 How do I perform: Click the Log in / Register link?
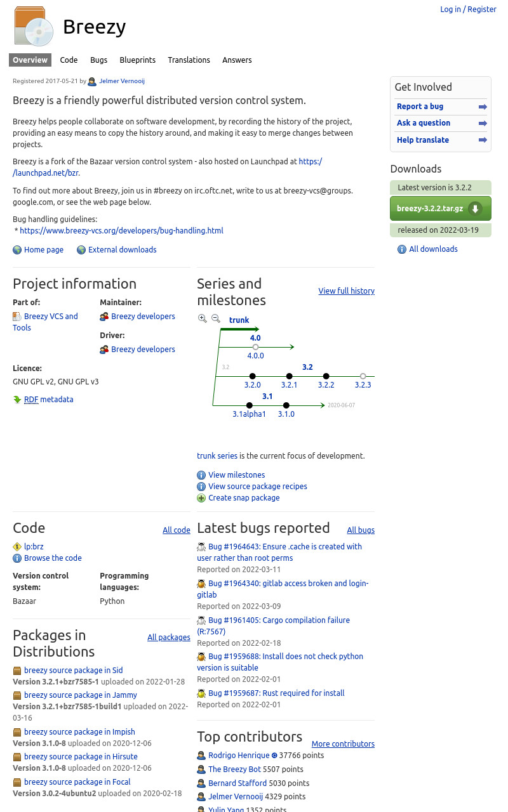coord(468,10)
